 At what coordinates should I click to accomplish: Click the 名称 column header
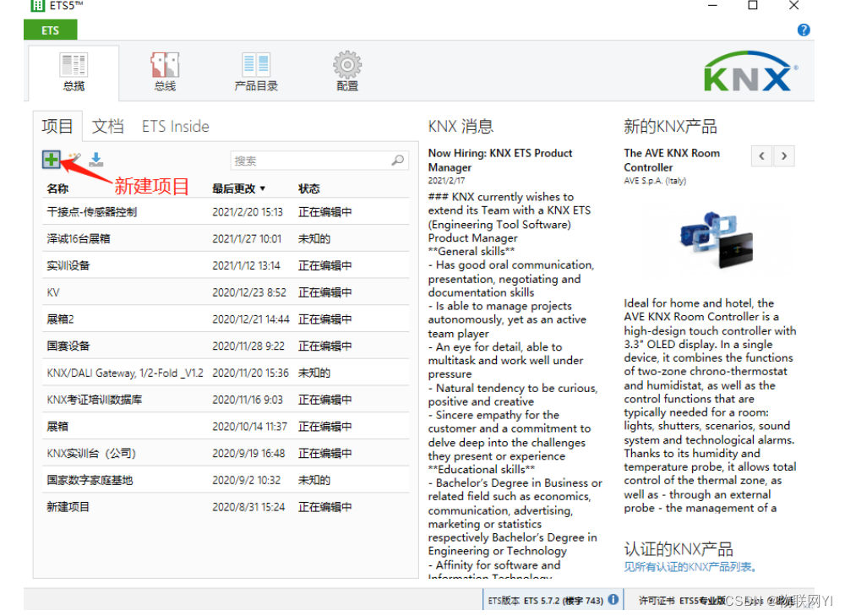point(57,188)
